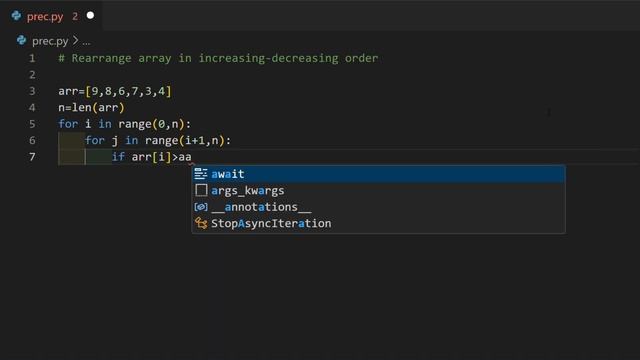
Task: Click the problem count 2 on the tab
Action: [75, 16]
